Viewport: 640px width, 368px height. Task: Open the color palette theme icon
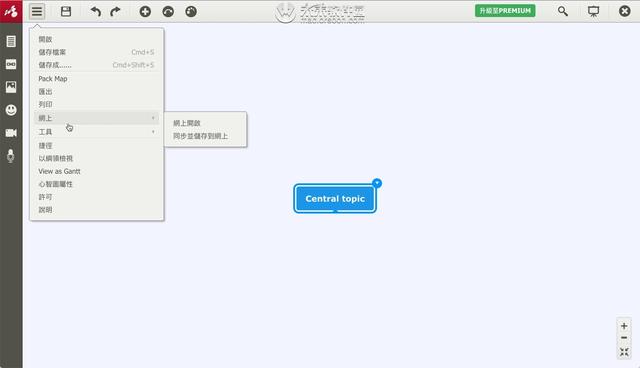191,11
